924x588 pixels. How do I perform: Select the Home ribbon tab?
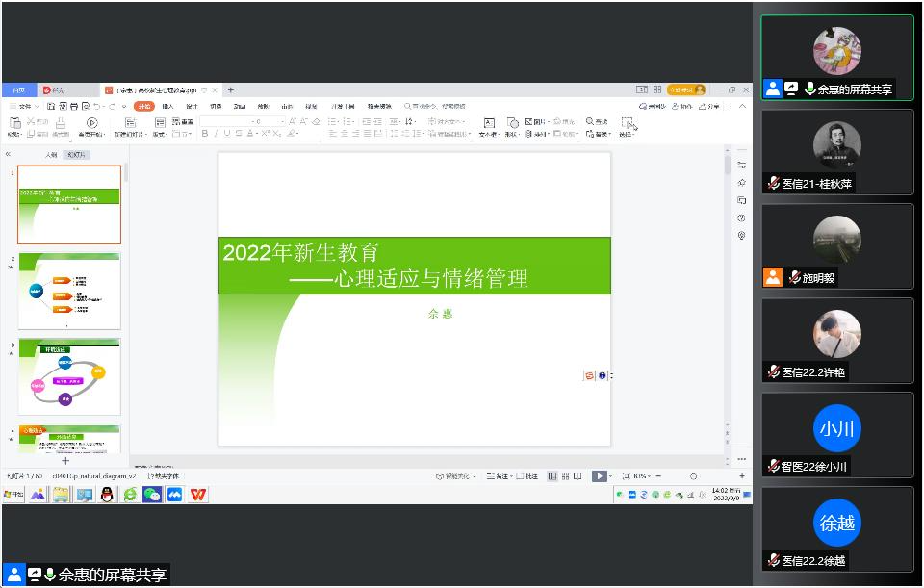(144, 106)
